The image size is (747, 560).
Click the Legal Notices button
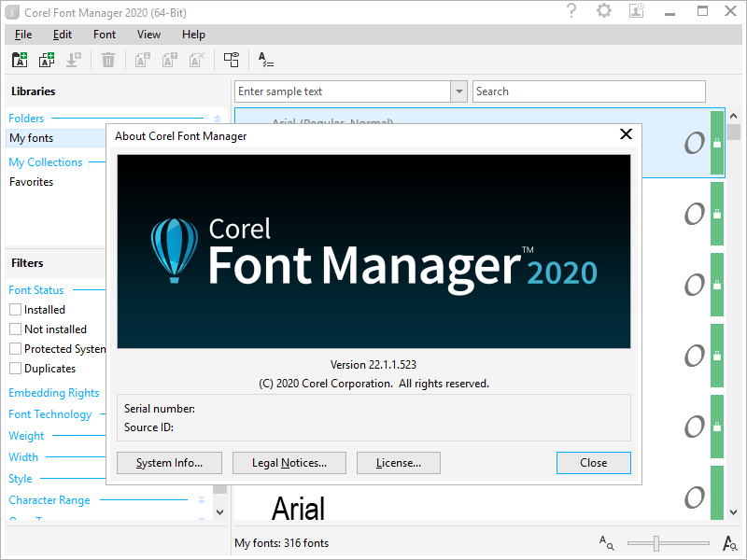pyautogui.click(x=289, y=463)
